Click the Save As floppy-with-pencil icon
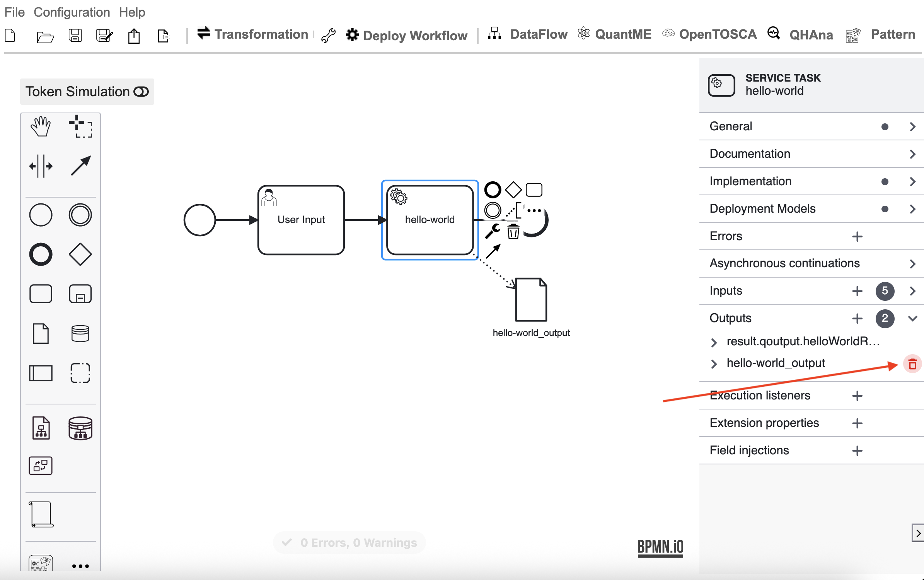 (104, 36)
